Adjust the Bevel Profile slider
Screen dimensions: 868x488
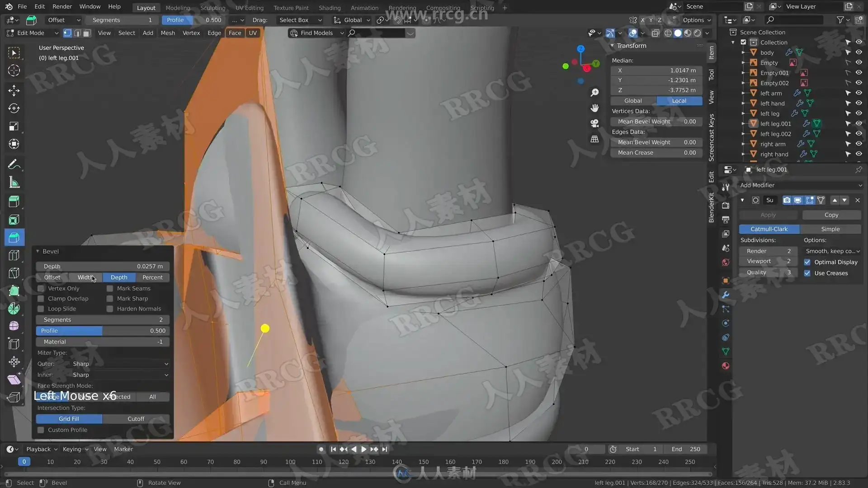[103, 331]
